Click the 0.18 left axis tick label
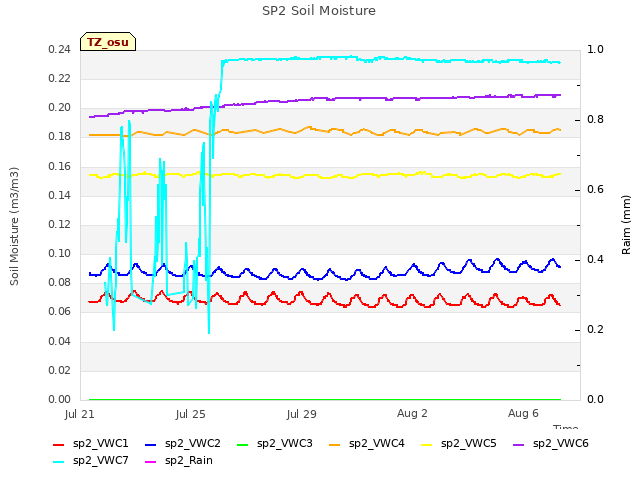Image resolution: width=640 pixels, height=480 pixels. click(x=59, y=137)
